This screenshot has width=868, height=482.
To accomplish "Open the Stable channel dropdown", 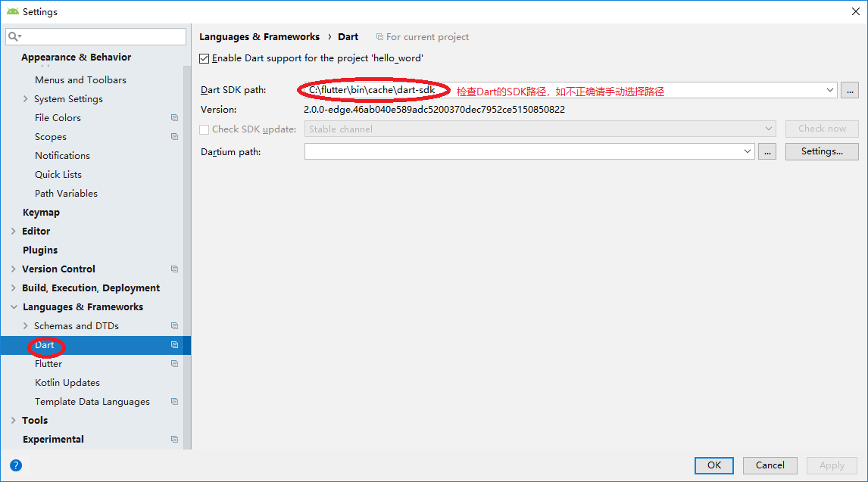I will 540,129.
